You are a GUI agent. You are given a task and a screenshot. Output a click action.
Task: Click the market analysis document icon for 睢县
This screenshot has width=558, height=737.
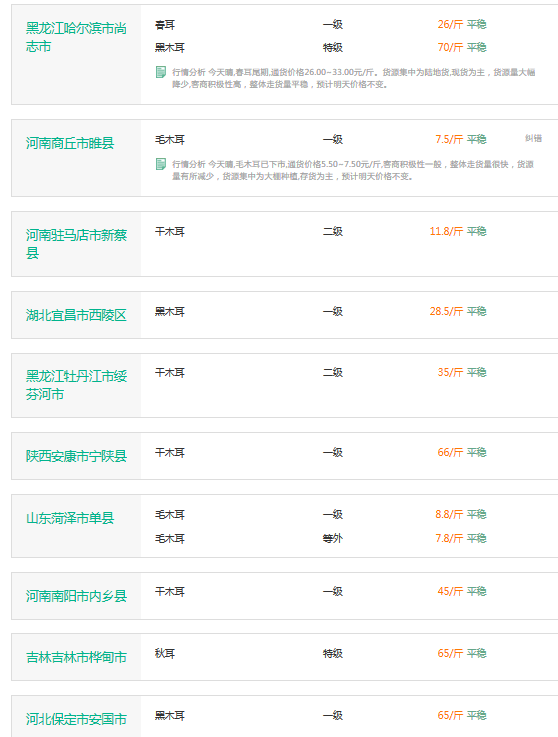(161, 164)
